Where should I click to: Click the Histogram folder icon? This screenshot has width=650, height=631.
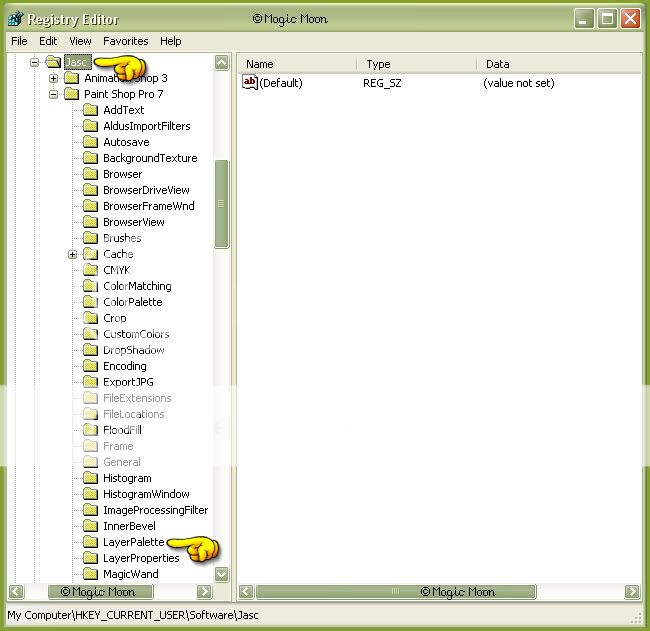pyautogui.click(x=90, y=478)
